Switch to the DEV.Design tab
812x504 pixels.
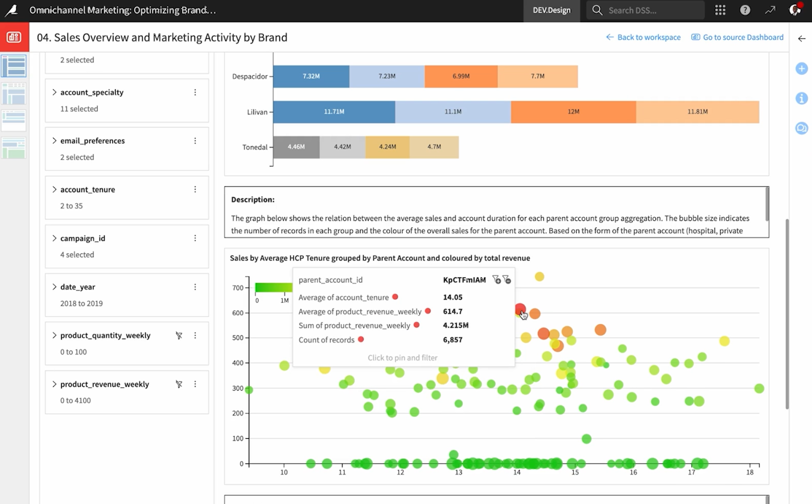[551, 10]
